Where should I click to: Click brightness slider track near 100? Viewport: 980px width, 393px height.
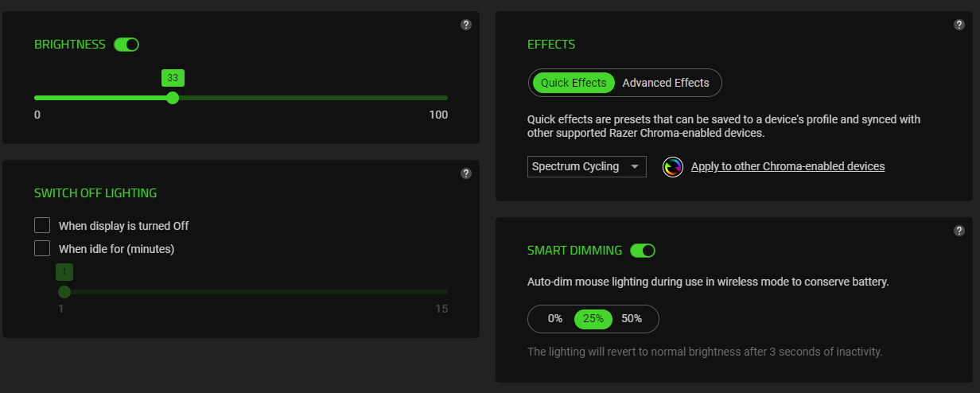coord(442,98)
